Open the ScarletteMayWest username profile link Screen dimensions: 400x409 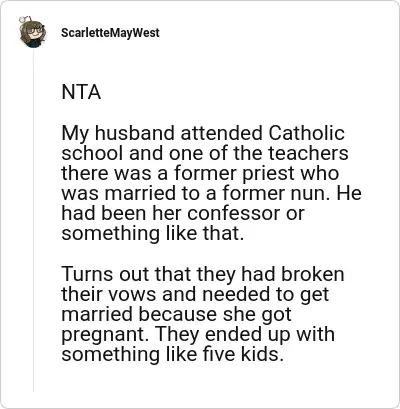point(110,33)
